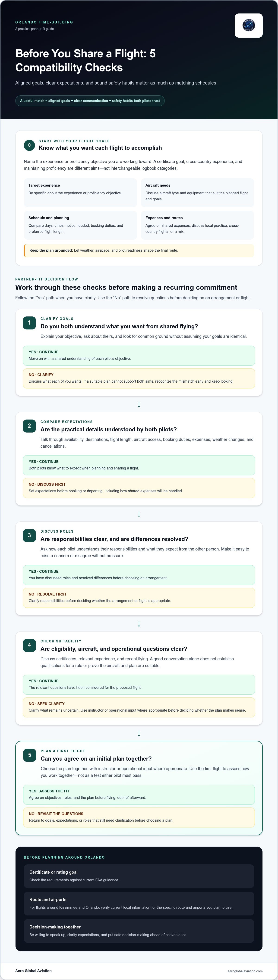Screen dimensions: 278x980
Task: Select the Target experience card
Action: 81,192
